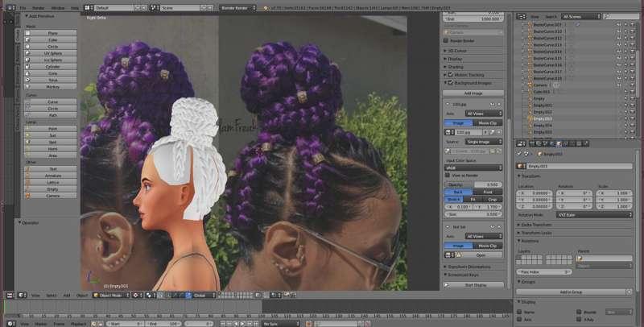Toggle the Background Images checkbox
Screen dimensions: 644x327
click(451, 83)
